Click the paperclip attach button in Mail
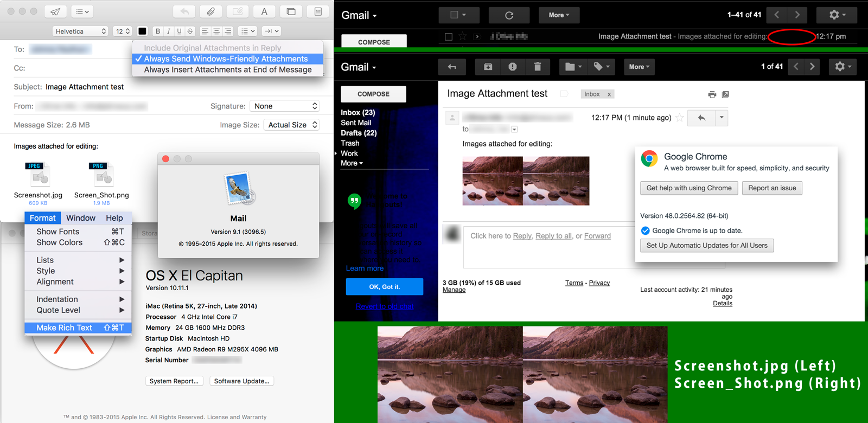The height and width of the screenshot is (423, 868). 210,11
